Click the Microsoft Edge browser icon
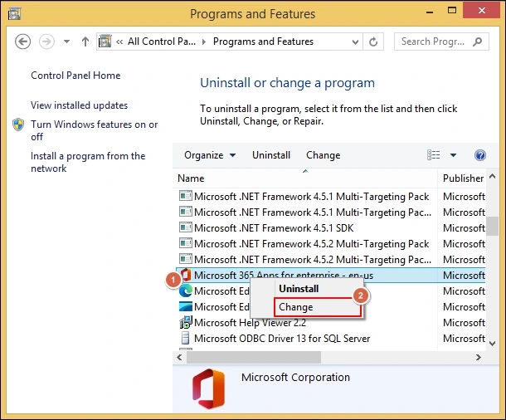 (x=186, y=291)
